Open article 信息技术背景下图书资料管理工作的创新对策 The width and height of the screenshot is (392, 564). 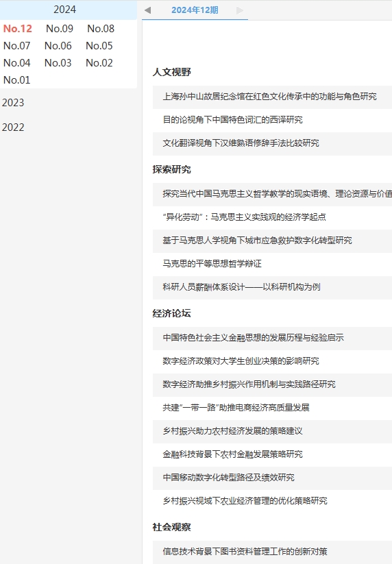pos(245,552)
